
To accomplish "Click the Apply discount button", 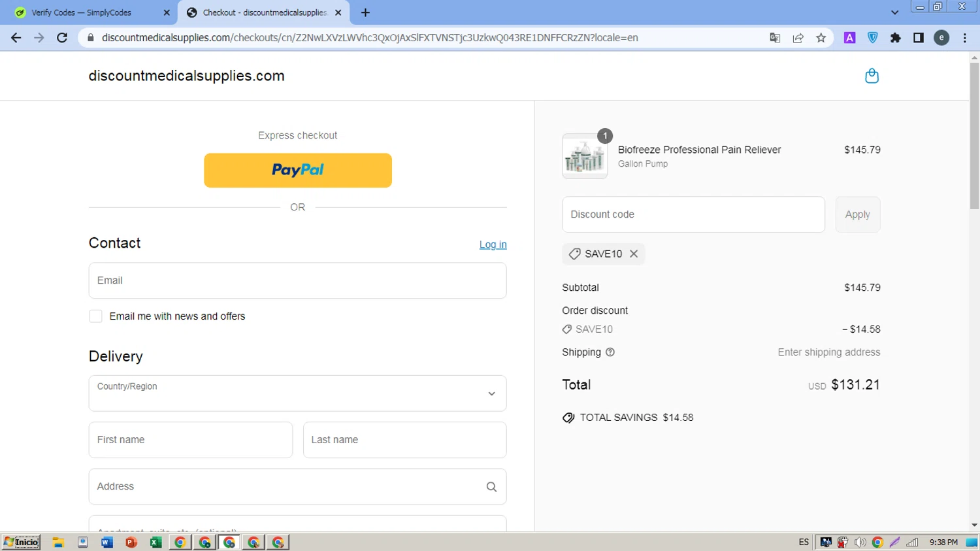I will coord(857,214).
